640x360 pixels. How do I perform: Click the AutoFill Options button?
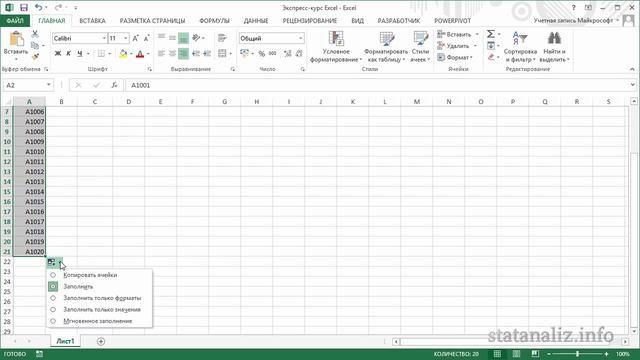(x=54, y=262)
